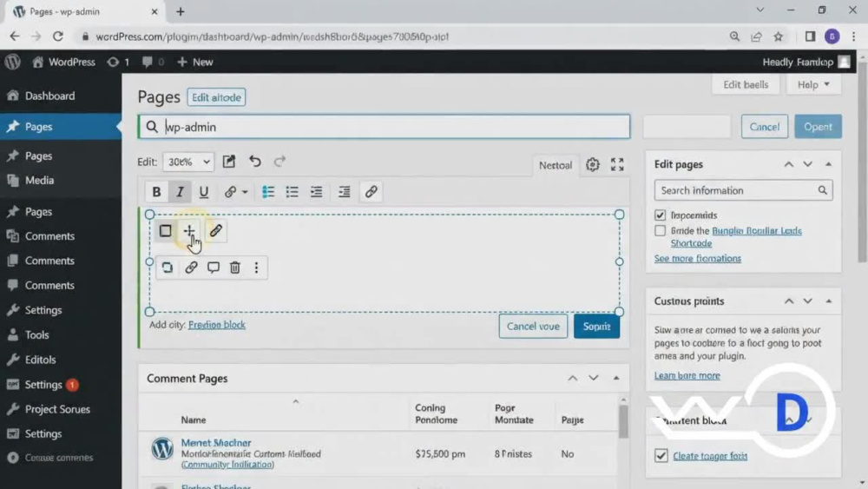This screenshot has height=489, width=868.
Task: Click the blue Sopnit button
Action: [597, 327]
